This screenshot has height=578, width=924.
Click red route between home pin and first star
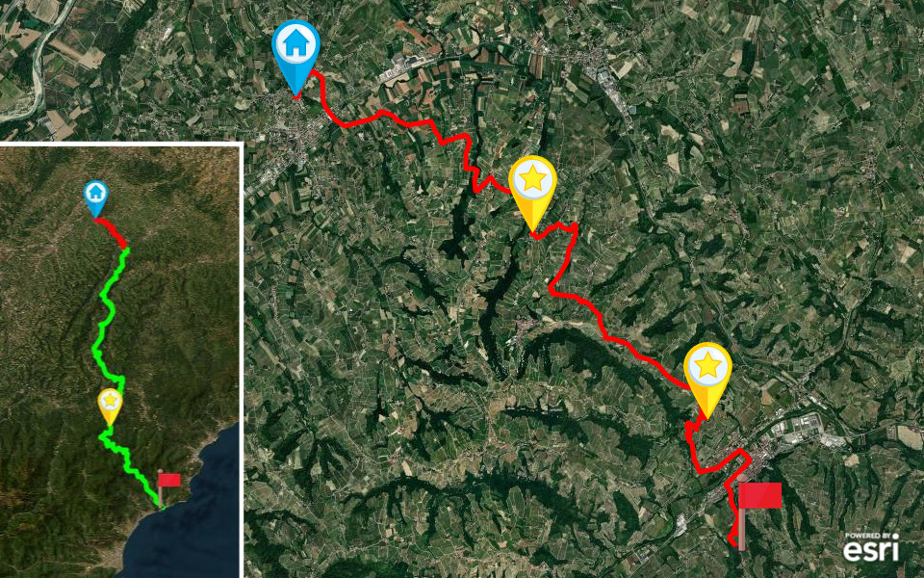click(x=406, y=122)
